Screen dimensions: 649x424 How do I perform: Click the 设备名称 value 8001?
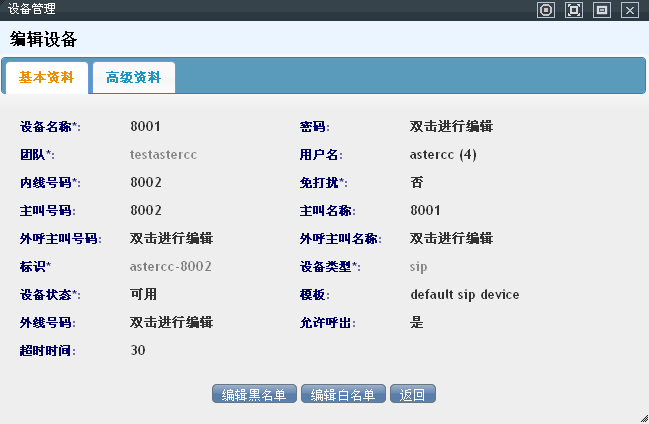tap(146, 127)
